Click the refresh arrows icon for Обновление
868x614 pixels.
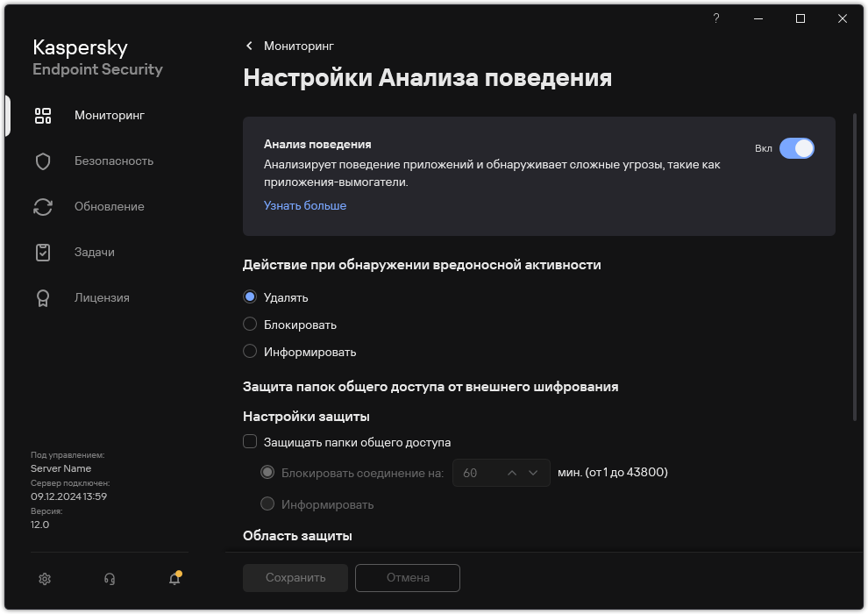[x=43, y=207]
